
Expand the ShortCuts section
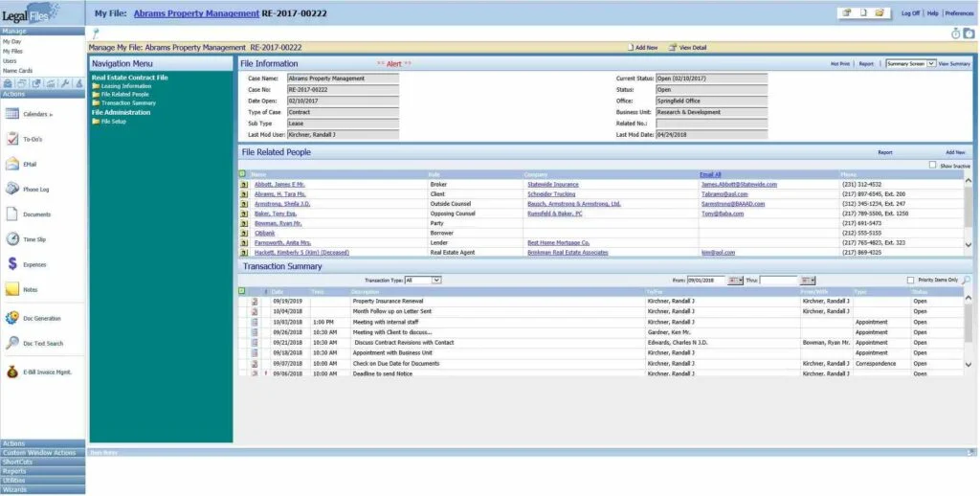42,462
